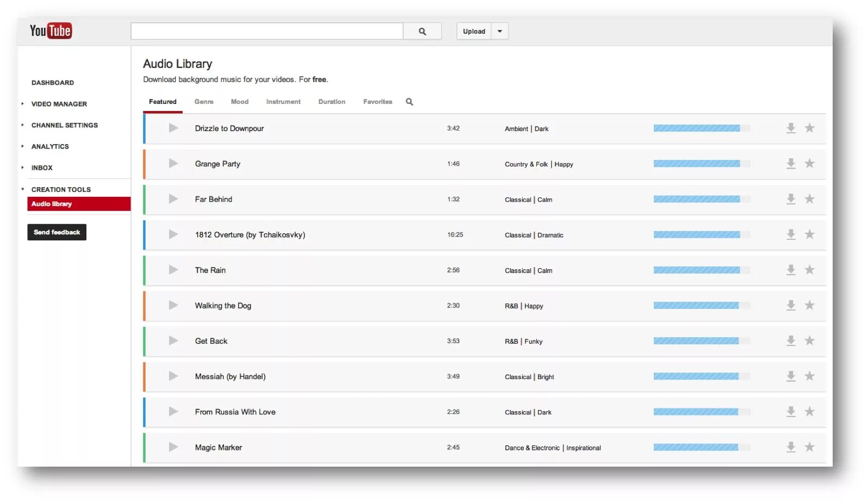This screenshot has width=868, height=502.
Task: Star Magic Marker as favorite
Action: [809, 447]
